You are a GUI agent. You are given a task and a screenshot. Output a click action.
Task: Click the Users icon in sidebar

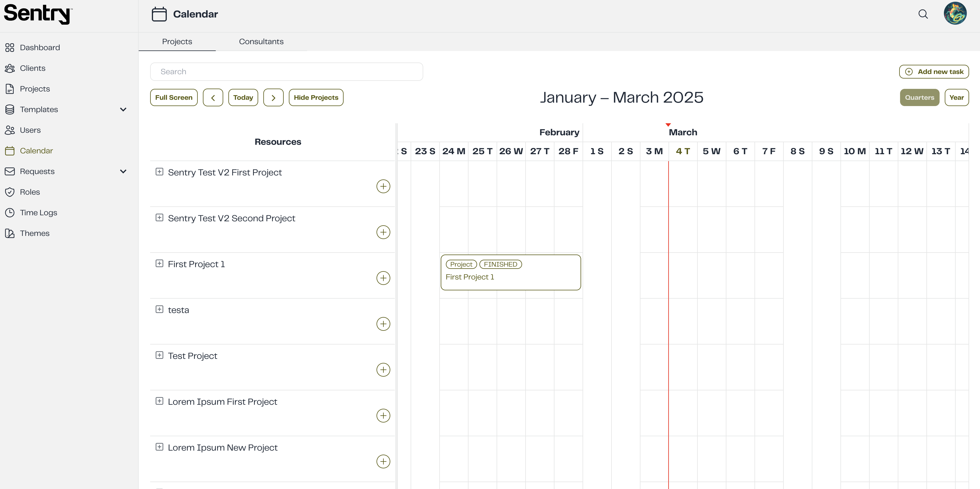click(10, 130)
